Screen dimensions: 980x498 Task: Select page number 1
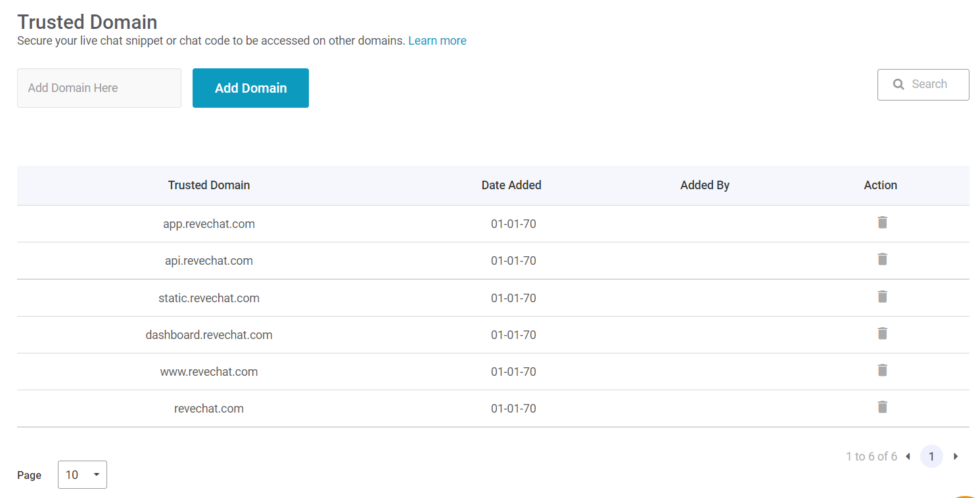pyautogui.click(x=931, y=456)
